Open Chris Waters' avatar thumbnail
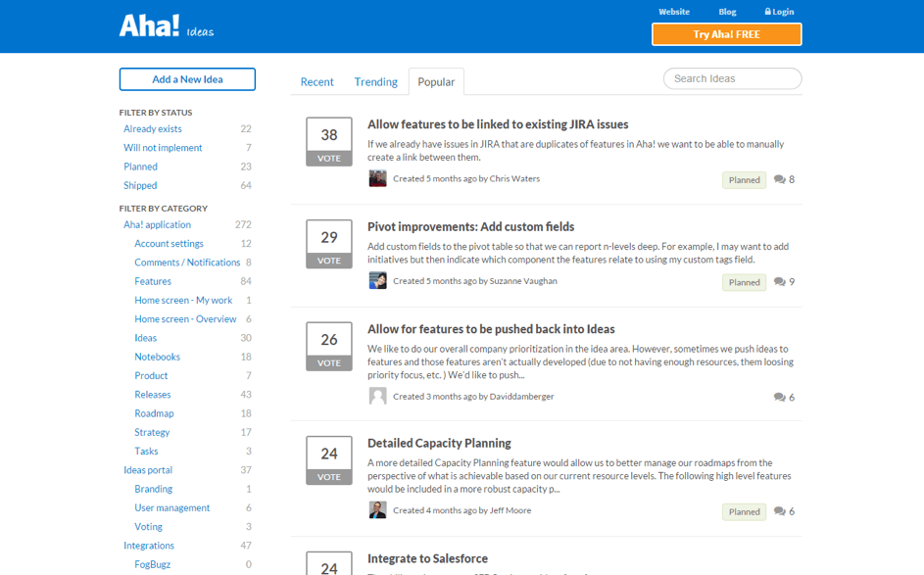 pos(377,178)
